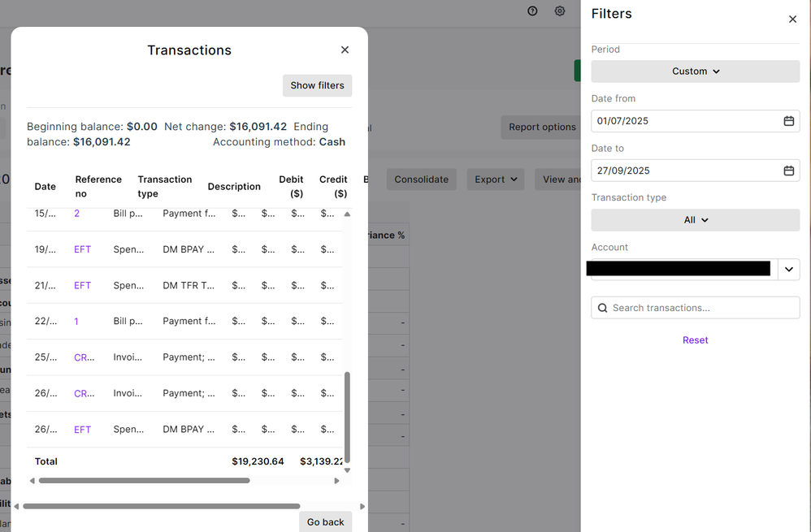Expand the Account dropdown chevron

[788, 270]
